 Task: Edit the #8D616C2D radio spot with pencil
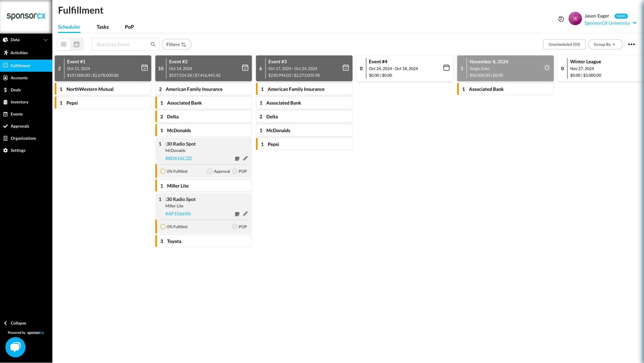pyautogui.click(x=245, y=158)
